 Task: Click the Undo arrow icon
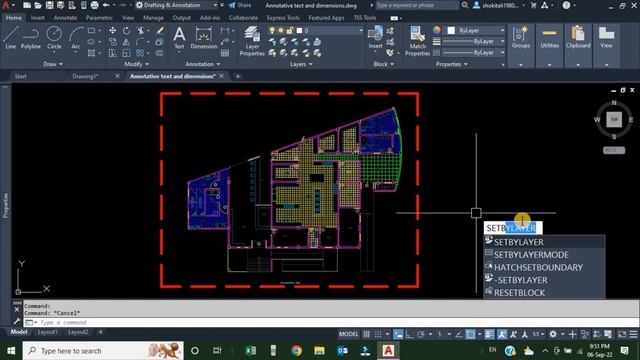[106, 5]
